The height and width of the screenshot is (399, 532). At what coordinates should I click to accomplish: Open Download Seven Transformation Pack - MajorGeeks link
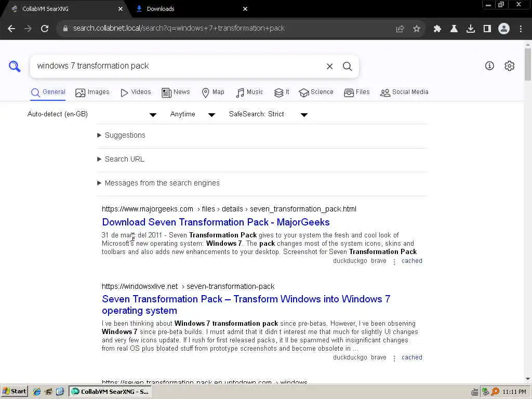(216, 222)
